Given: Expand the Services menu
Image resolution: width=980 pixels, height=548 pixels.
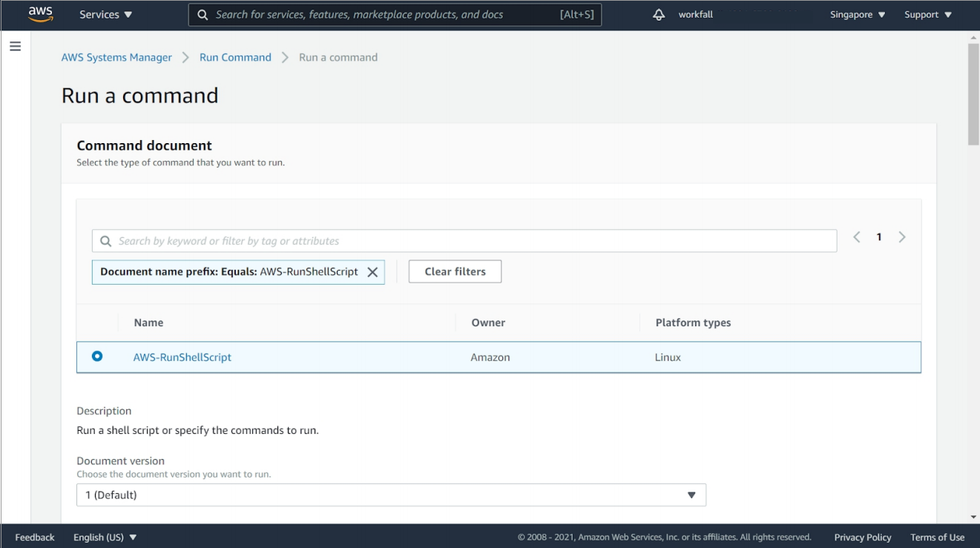Looking at the screenshot, I should click(x=105, y=15).
